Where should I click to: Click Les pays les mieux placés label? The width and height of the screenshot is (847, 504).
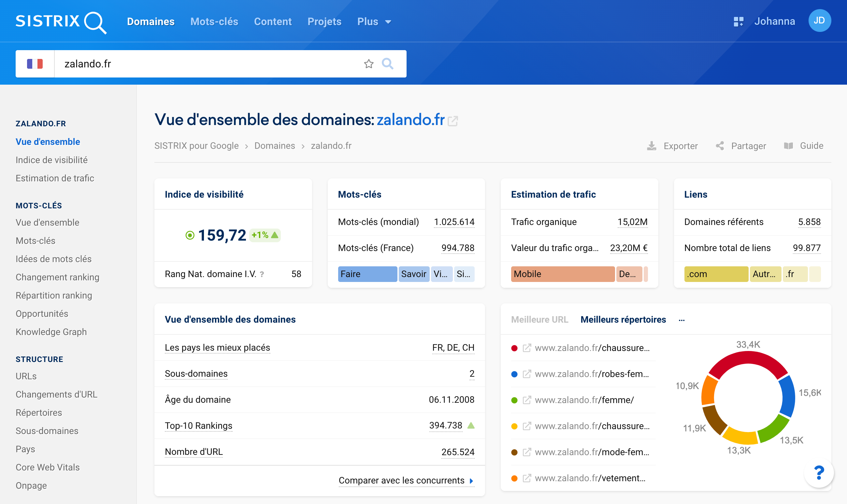[x=217, y=348]
